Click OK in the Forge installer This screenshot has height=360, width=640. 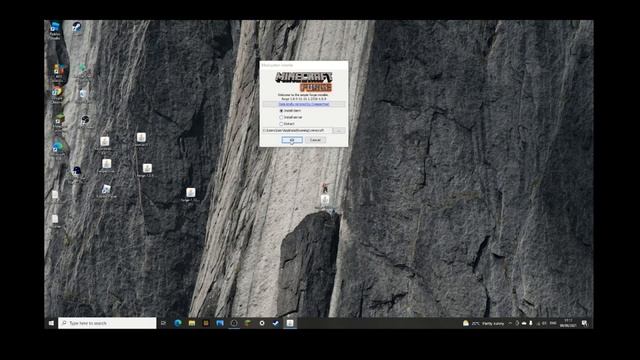[292, 140]
